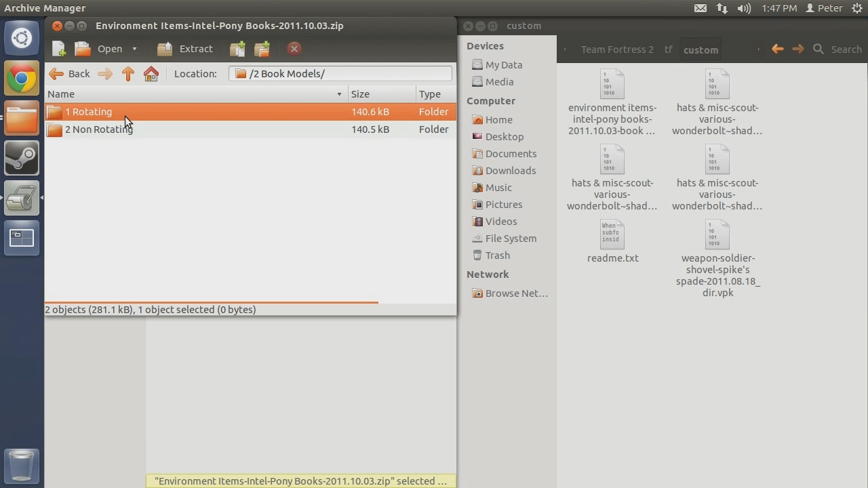Open the workspace switcher launcher icon

tap(22, 238)
